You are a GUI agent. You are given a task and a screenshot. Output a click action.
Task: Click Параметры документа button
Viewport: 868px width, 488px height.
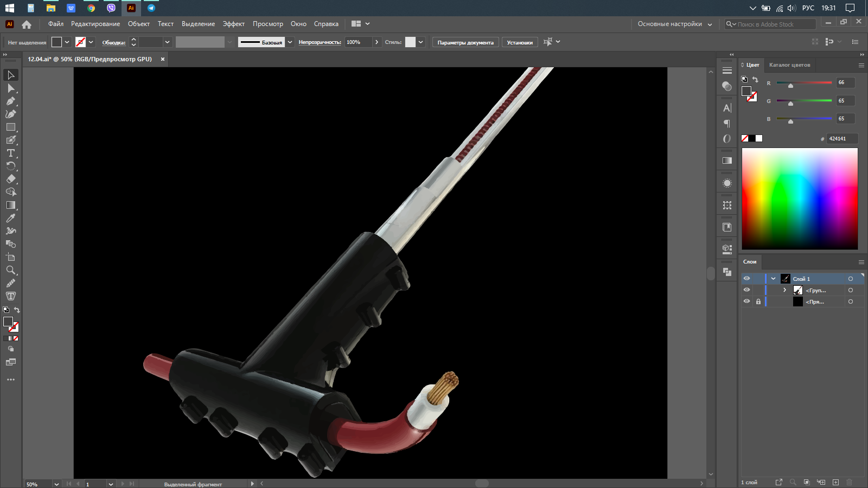465,42
